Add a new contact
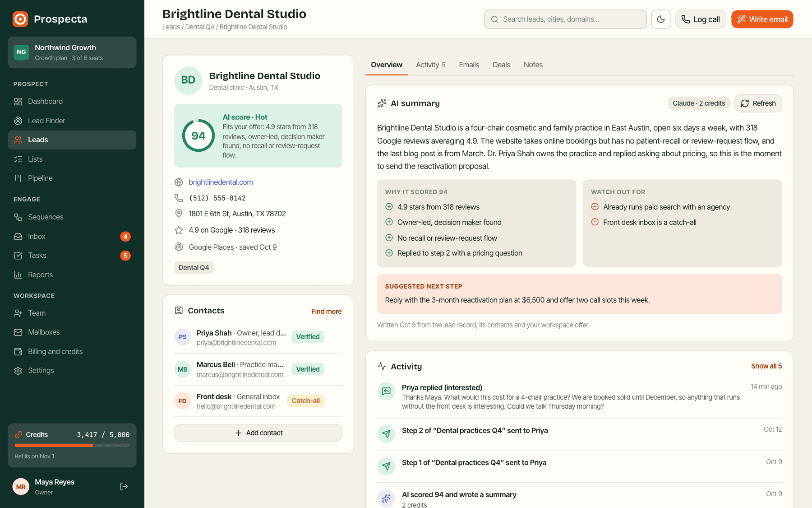The height and width of the screenshot is (508, 812). pos(258,433)
